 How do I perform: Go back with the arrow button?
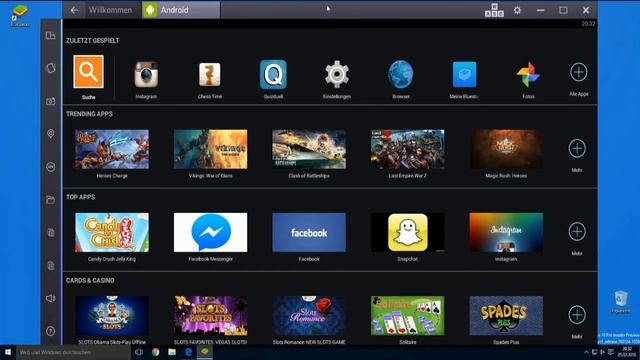pyautogui.click(x=74, y=10)
